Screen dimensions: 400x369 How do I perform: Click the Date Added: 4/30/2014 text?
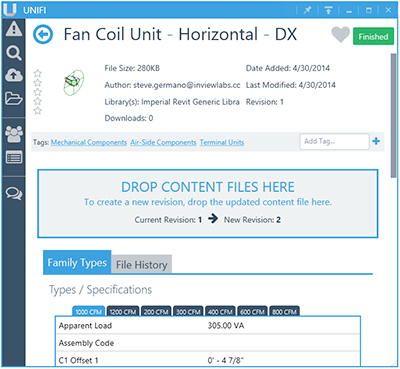coord(288,68)
